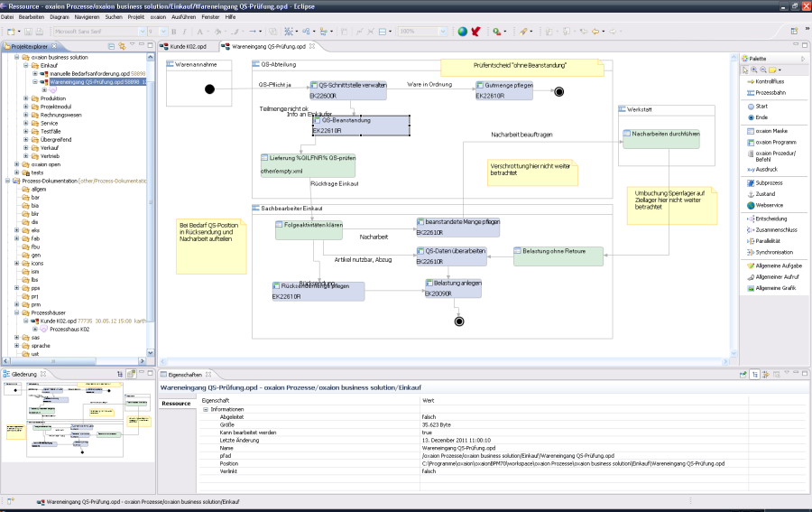
Task: Click the Pfad value in properties table
Action: (518, 456)
